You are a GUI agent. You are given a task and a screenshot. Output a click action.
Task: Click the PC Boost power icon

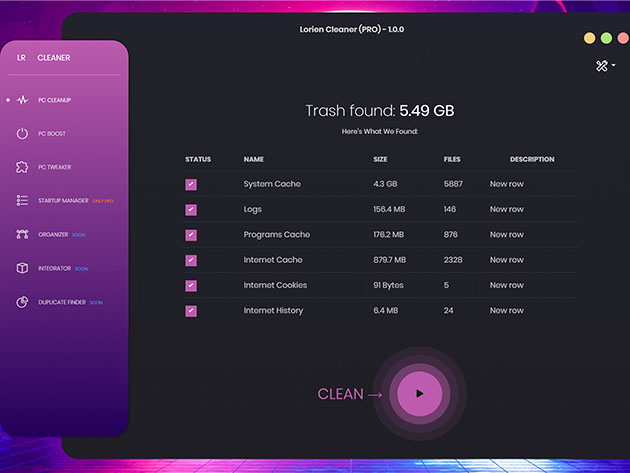[x=23, y=133]
